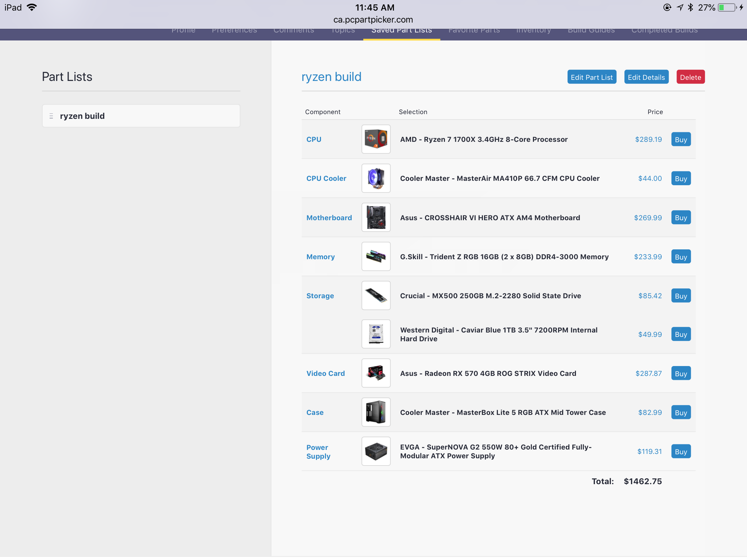Click the $82.99 case price
The height and width of the screenshot is (560, 747).
tap(650, 412)
